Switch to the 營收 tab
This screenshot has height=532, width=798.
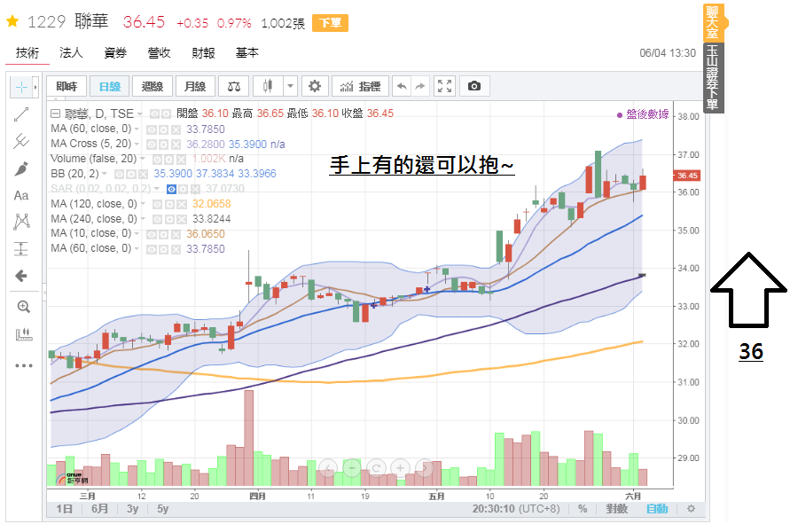(159, 52)
